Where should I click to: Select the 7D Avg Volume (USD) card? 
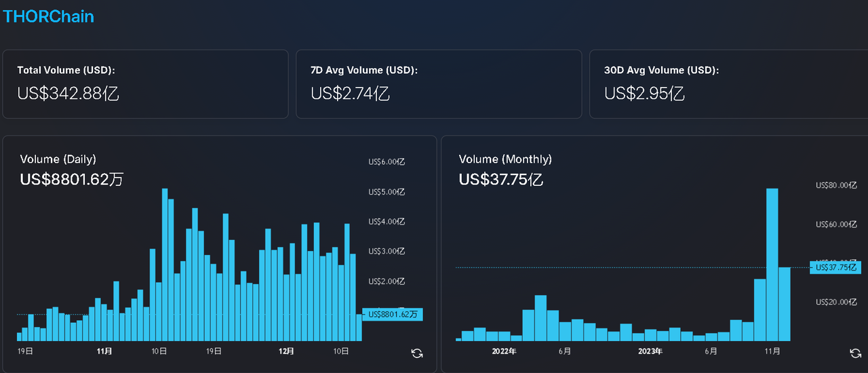click(x=439, y=84)
